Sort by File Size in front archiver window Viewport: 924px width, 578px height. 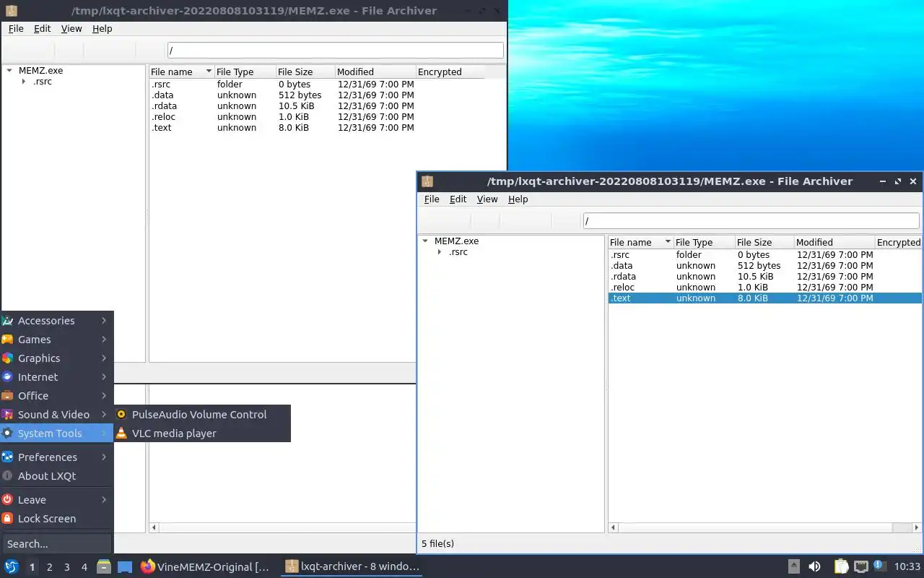[x=764, y=243]
